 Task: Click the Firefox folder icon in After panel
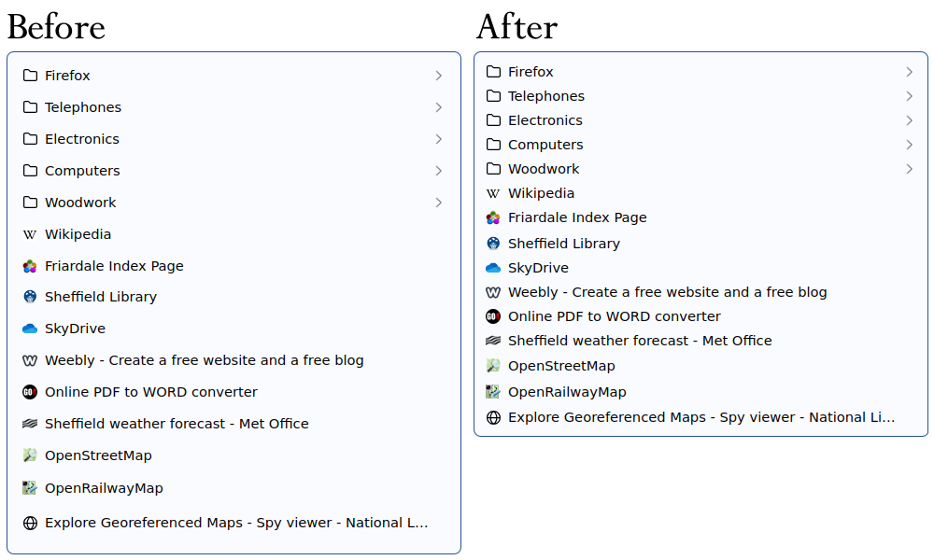coord(493,72)
